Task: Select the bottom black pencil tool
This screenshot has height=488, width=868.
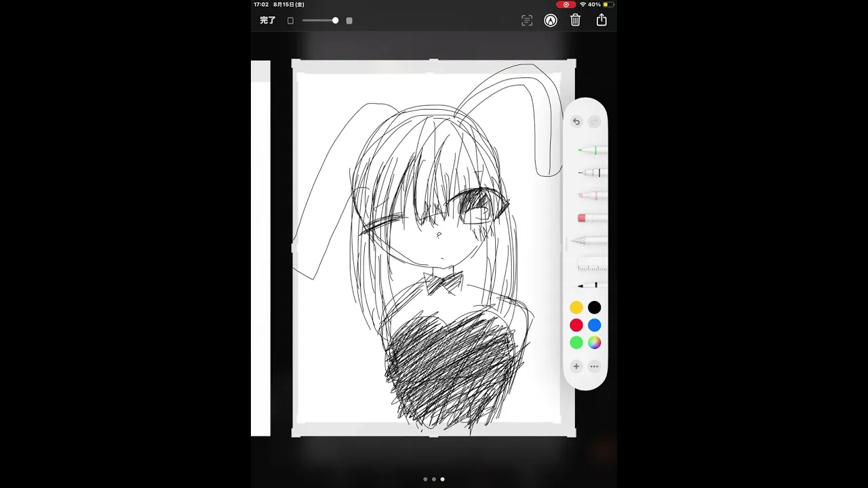Action: click(x=592, y=285)
